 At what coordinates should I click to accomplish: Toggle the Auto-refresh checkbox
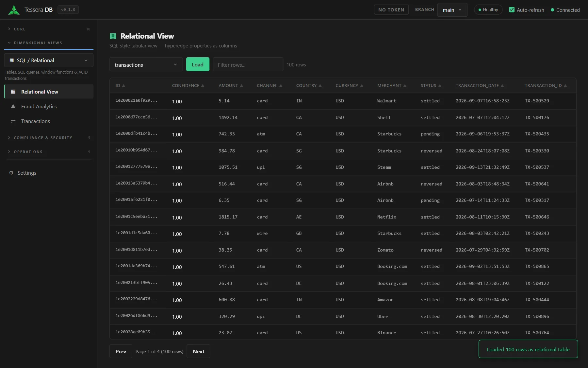tap(512, 10)
